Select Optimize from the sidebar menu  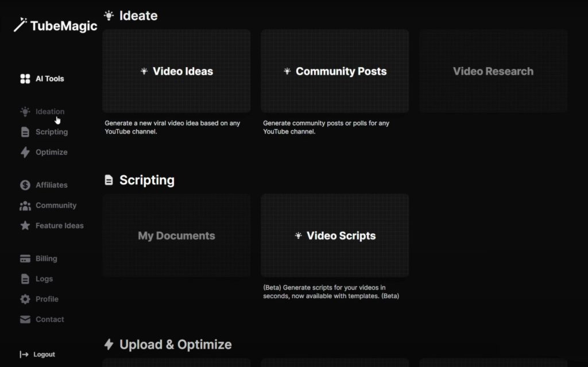point(50,152)
